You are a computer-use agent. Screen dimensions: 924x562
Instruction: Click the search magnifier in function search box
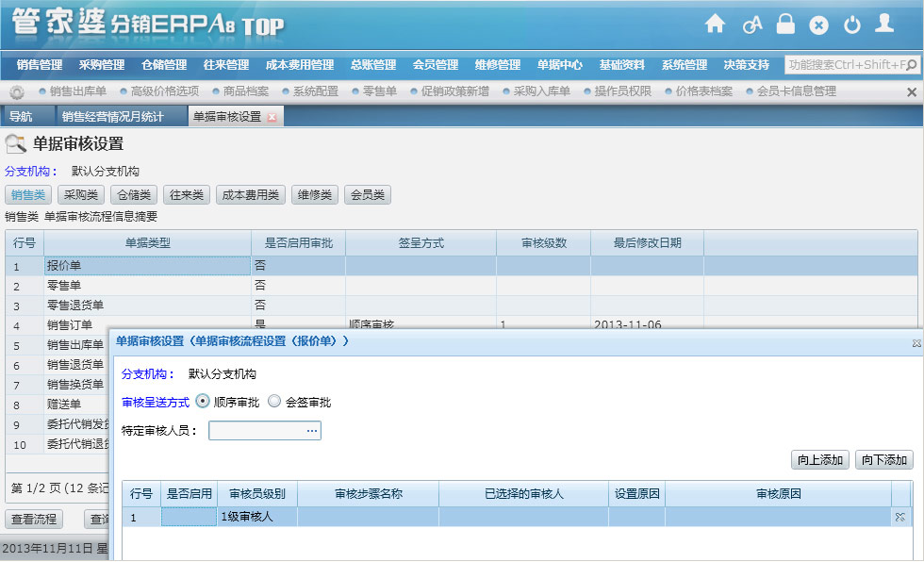[x=909, y=65]
